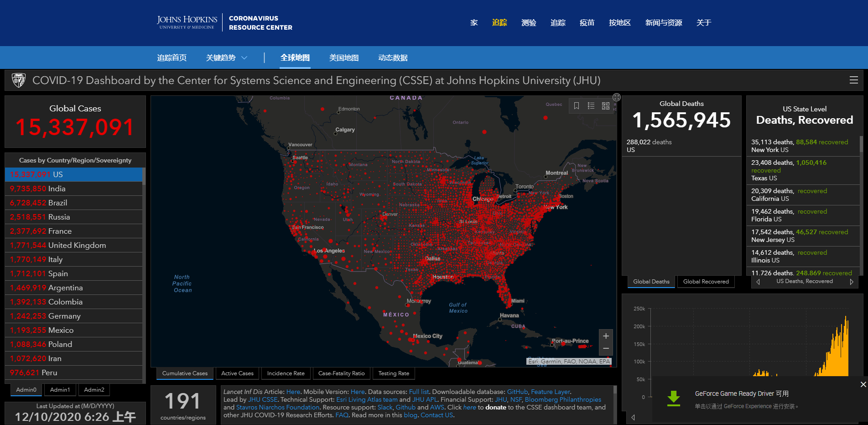The height and width of the screenshot is (425, 868).
Task: Select the New York US state row
Action: point(804,146)
